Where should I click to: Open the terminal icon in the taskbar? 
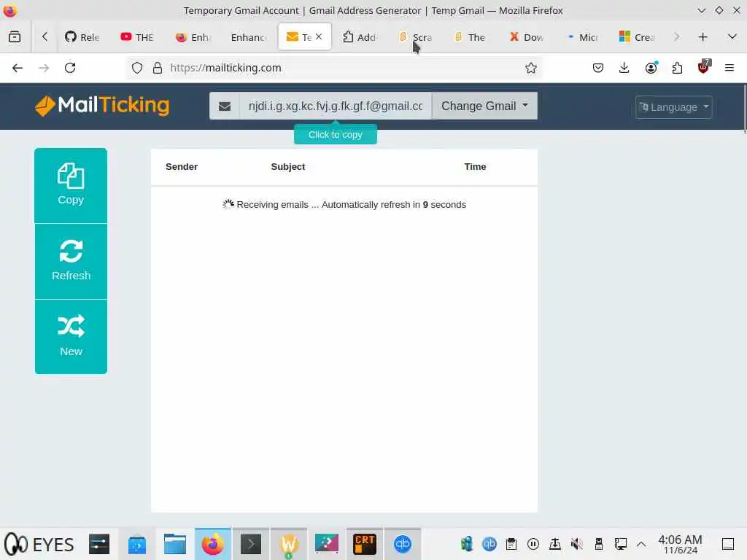[x=251, y=544]
